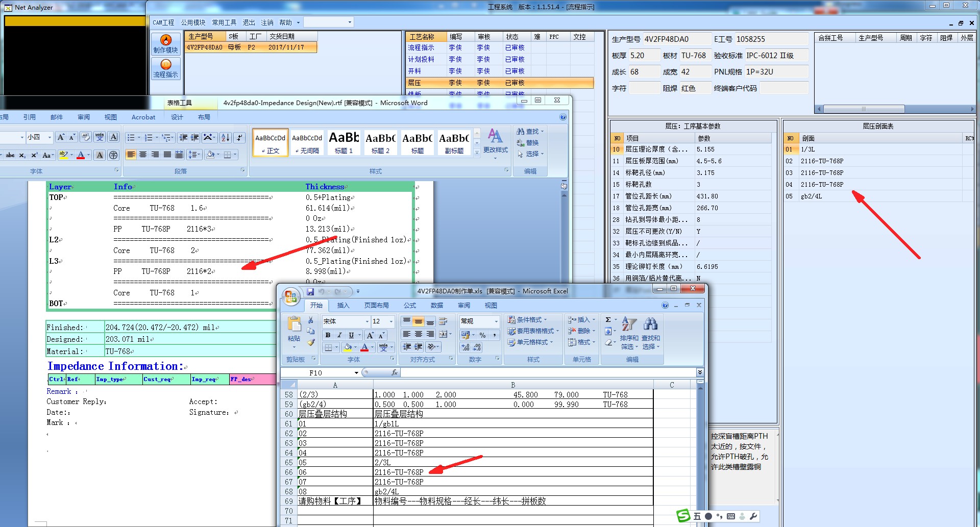Toggle superscript in Word font group

pyautogui.click(x=34, y=155)
